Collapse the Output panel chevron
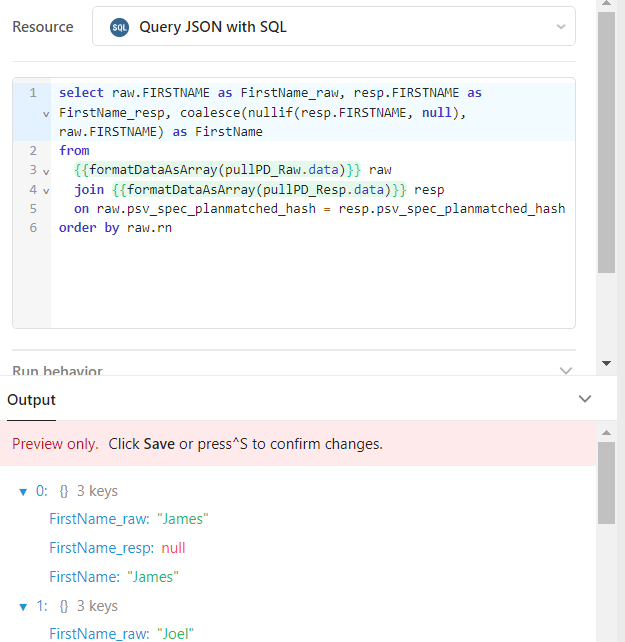625x642 pixels. point(586,399)
